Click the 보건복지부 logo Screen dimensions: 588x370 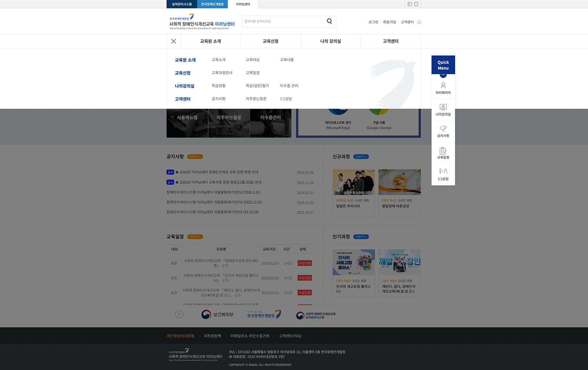coord(217,315)
